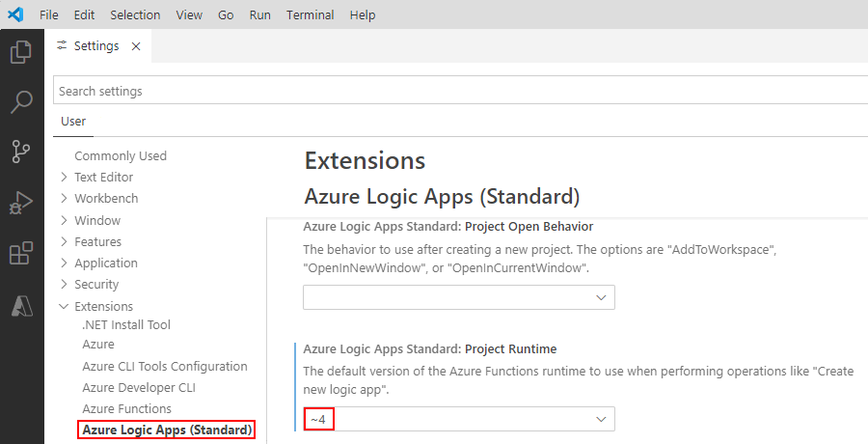Open the Selection menu
Viewport: 868px width, 444px height.
[x=135, y=14]
